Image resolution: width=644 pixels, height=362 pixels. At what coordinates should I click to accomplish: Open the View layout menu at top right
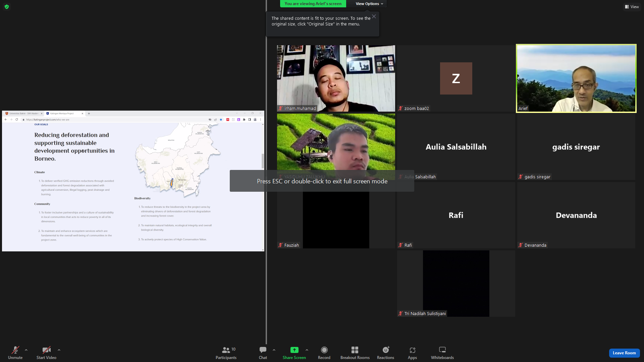pos(632,7)
